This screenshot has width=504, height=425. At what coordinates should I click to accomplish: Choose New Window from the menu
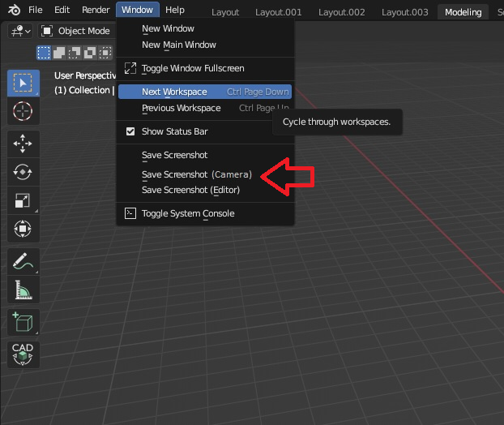click(205, 28)
